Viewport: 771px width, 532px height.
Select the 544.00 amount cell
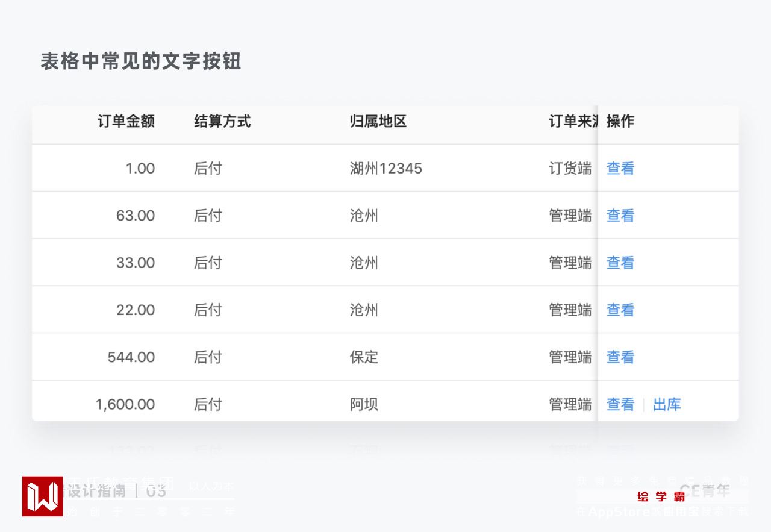pyautogui.click(x=131, y=357)
